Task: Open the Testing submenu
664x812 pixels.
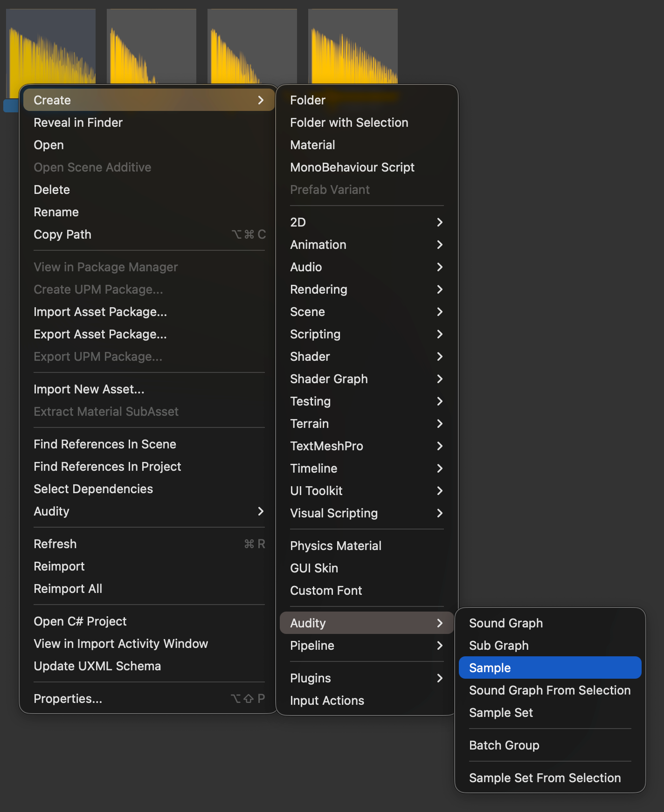Action: tap(367, 401)
